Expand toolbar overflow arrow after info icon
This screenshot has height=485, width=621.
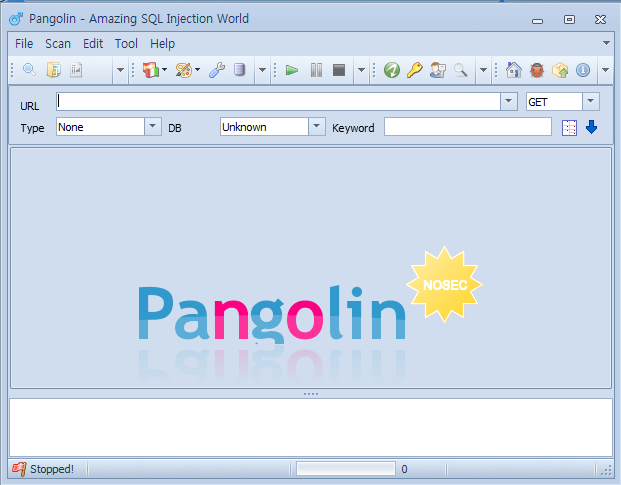tap(605, 70)
